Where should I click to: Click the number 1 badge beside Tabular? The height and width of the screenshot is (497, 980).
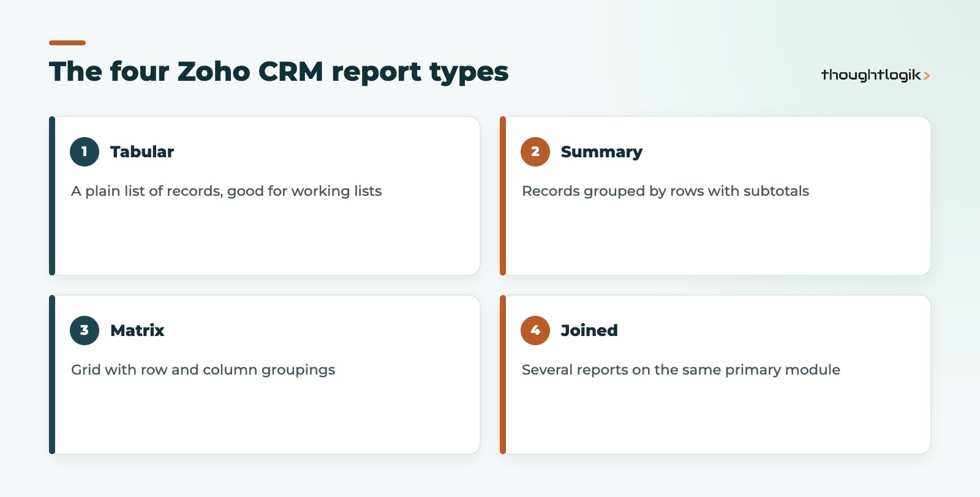[85, 152]
